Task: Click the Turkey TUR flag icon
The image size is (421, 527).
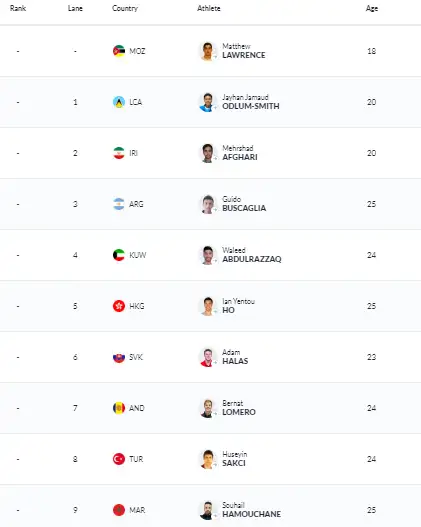Action: pyautogui.click(x=119, y=459)
